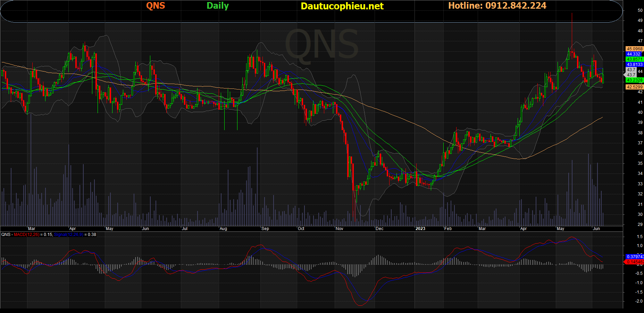Click the blue 43.8133 price label
644x313 pixels.
pos(634,65)
